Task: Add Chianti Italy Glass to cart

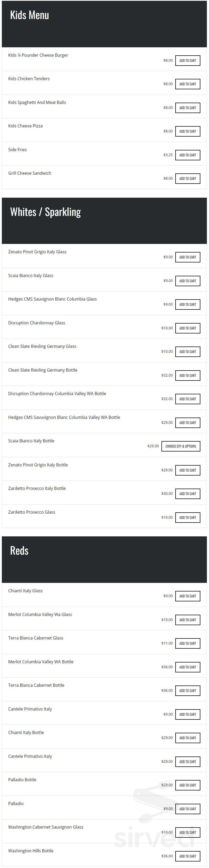Action: coord(187,596)
